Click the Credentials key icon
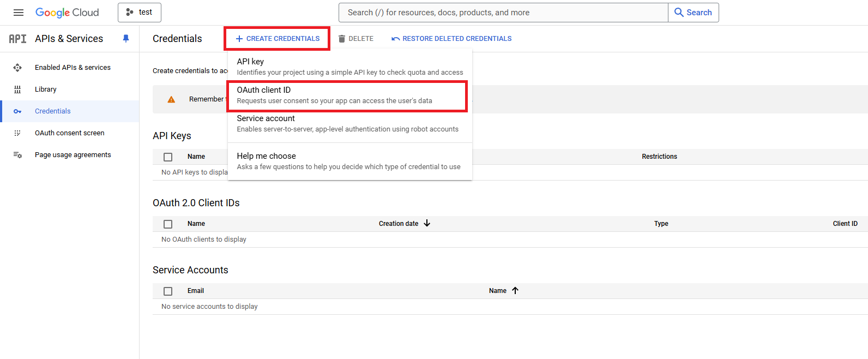This screenshot has height=359, width=868. (x=17, y=111)
